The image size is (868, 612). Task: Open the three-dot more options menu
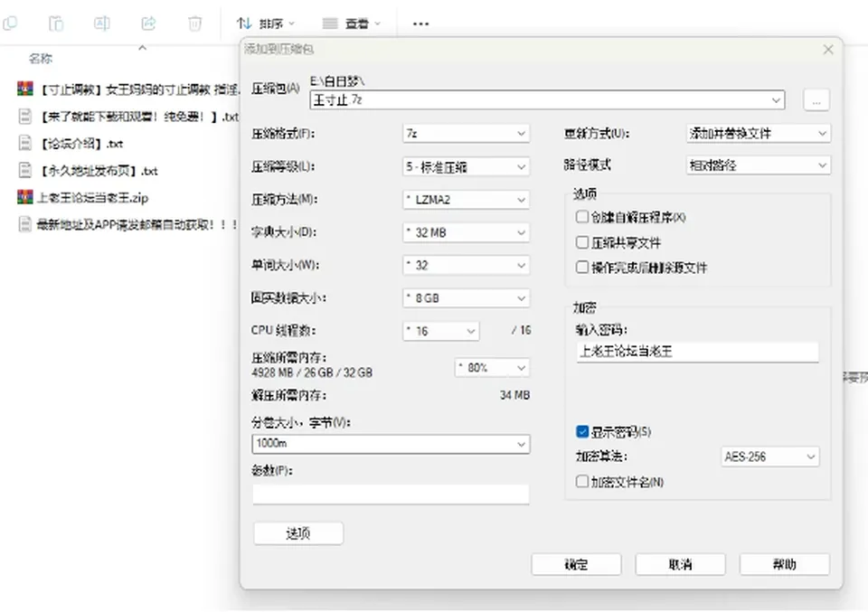[420, 24]
